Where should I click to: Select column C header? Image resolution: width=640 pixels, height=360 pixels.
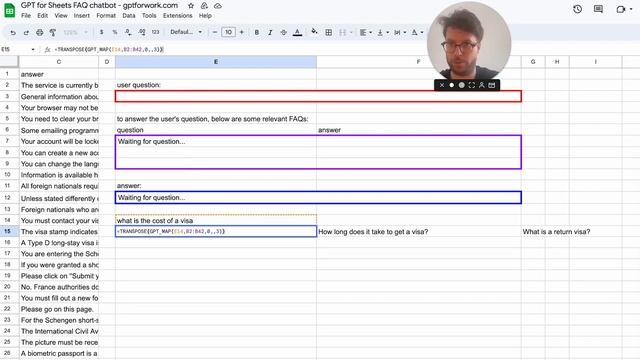(59, 62)
